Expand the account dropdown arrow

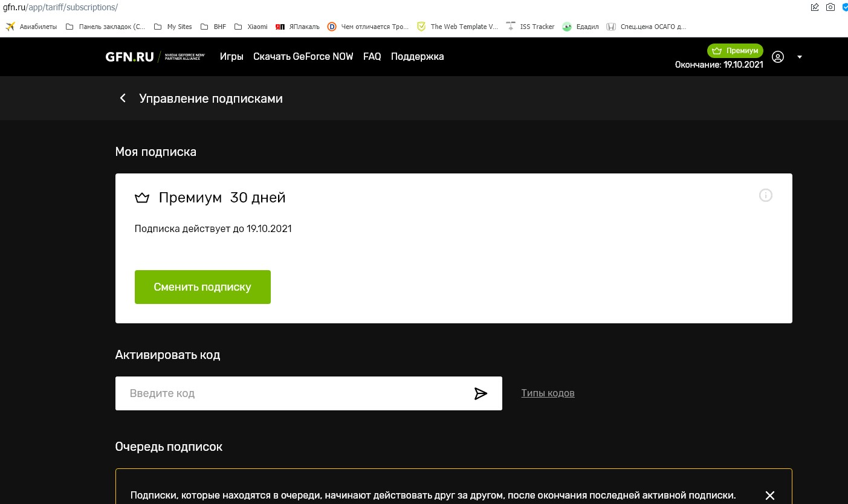800,57
